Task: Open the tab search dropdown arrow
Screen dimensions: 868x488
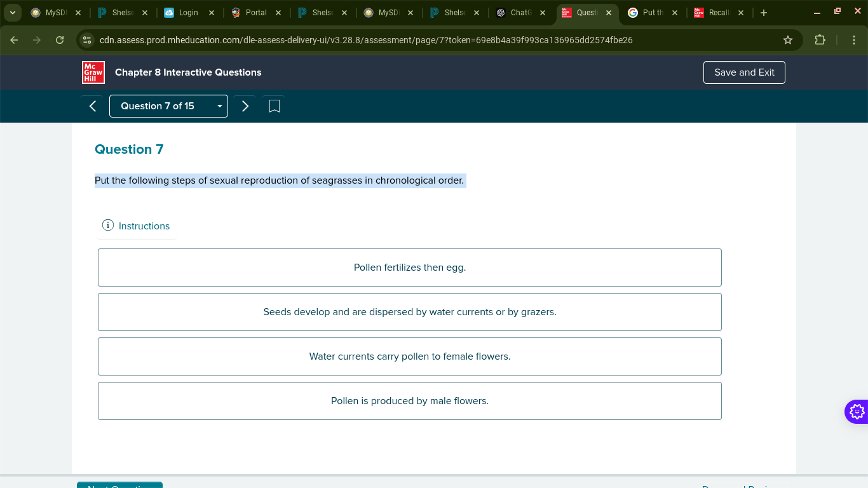Action: pos(12,13)
